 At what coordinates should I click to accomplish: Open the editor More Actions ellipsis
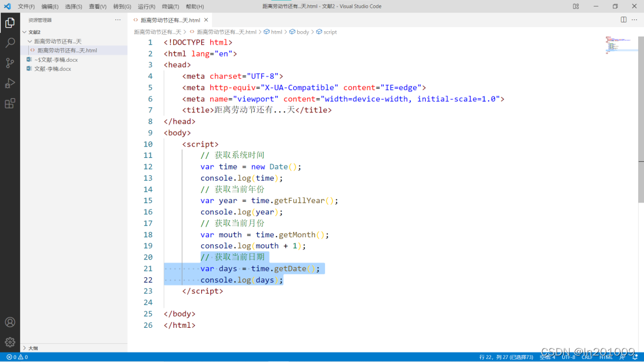[635, 20]
